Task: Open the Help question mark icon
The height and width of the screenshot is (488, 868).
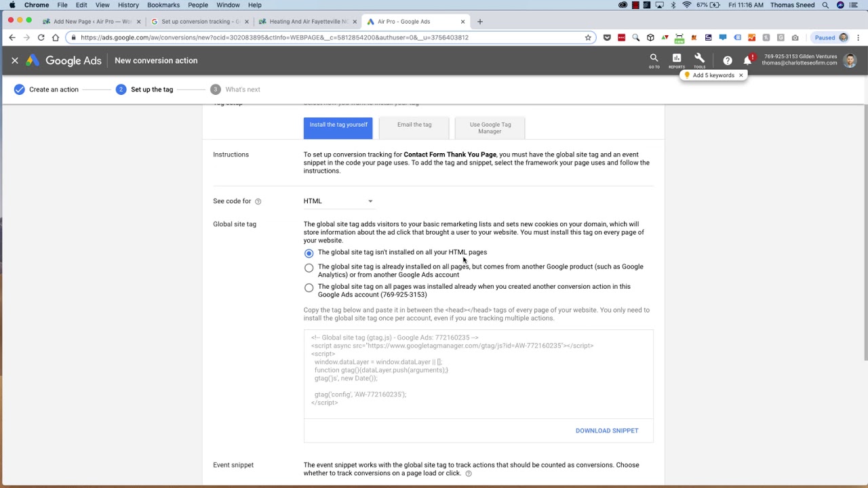Action: point(728,60)
